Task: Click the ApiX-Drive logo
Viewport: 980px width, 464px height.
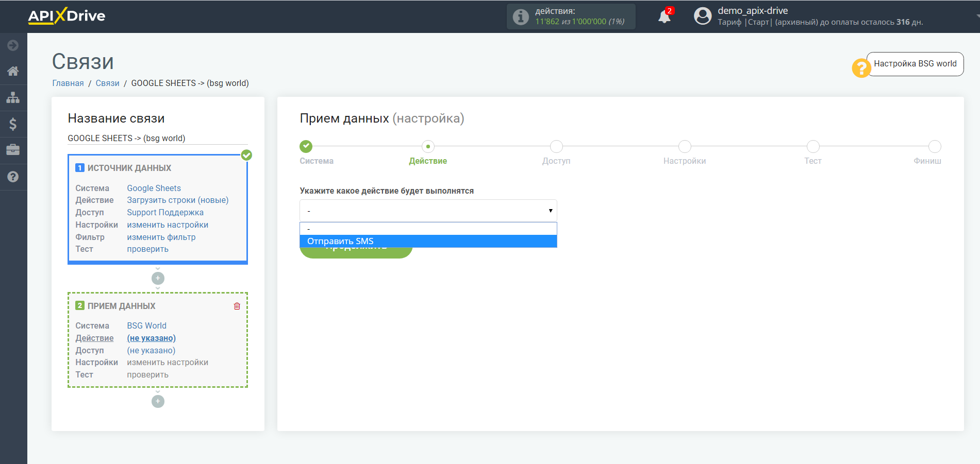Action: (67, 16)
